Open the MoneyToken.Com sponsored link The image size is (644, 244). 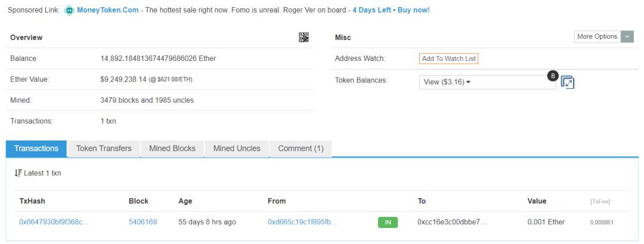pos(107,10)
